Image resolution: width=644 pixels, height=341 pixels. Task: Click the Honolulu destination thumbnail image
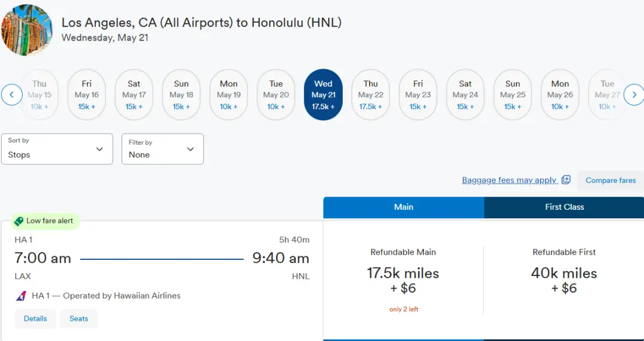tap(27, 30)
